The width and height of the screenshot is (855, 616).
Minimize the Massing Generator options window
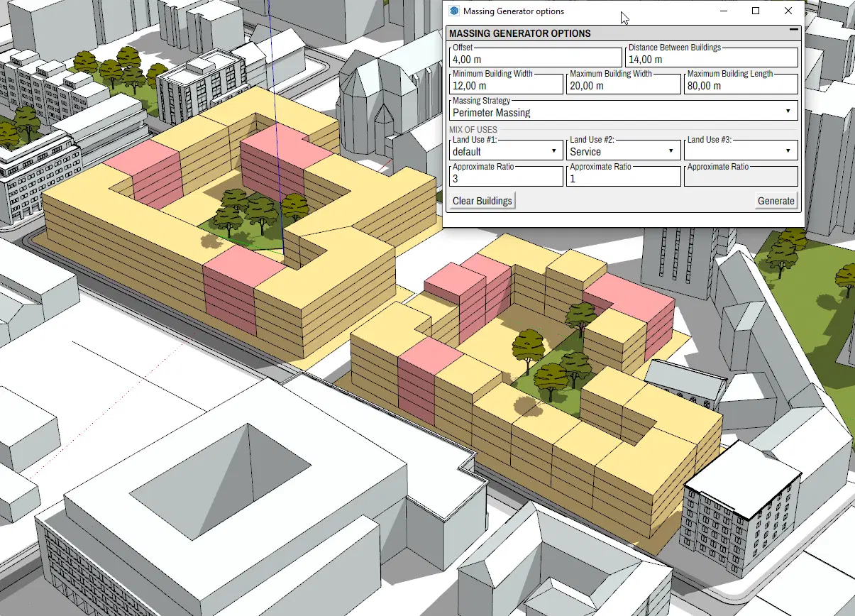pyautogui.click(x=724, y=11)
